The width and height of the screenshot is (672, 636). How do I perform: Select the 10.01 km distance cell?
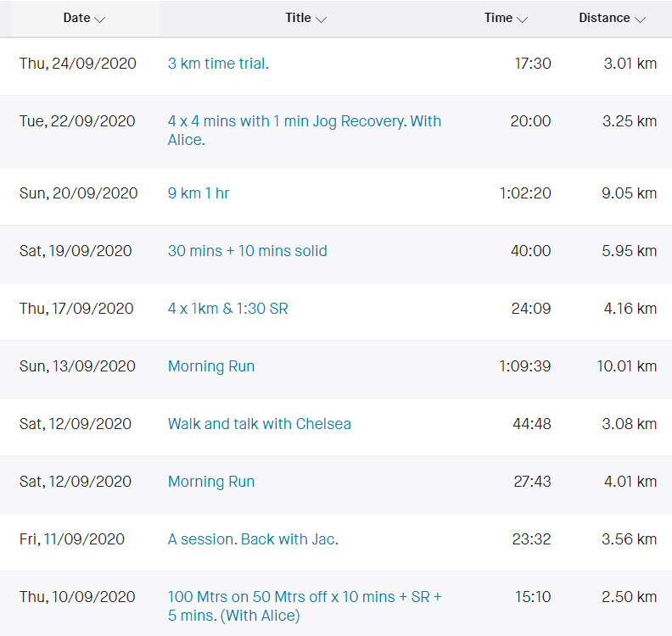pyautogui.click(x=626, y=366)
